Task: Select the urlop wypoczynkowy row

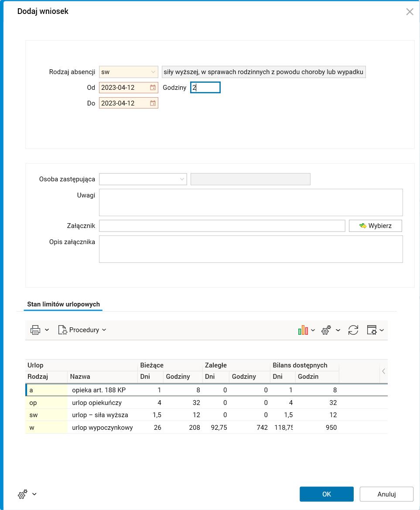Action: 206,427
